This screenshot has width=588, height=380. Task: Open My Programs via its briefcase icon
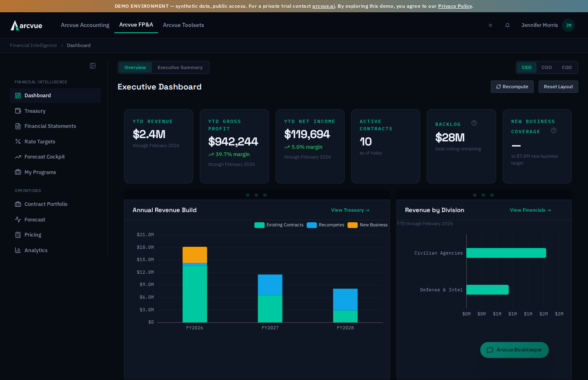(18, 172)
